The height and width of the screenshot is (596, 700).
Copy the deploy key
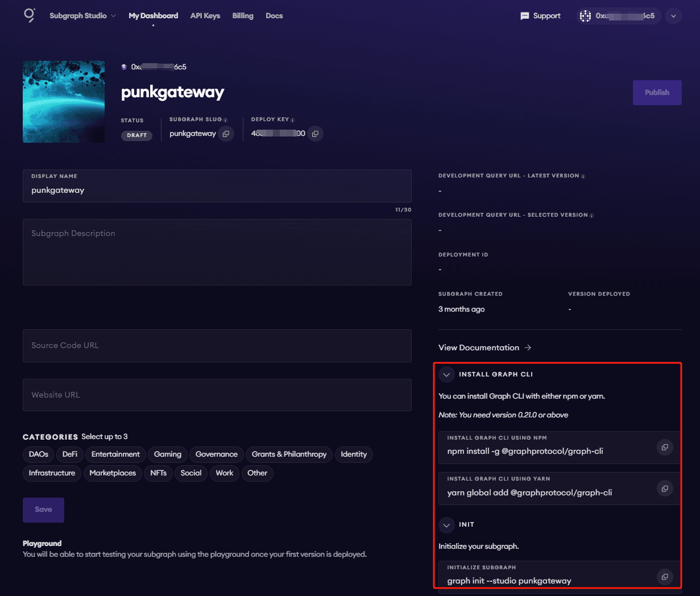[315, 133]
